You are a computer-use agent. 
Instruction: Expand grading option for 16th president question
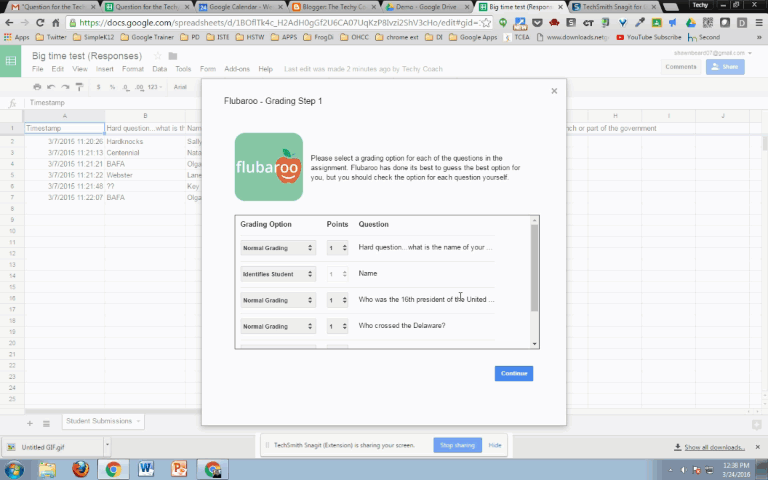click(278, 299)
